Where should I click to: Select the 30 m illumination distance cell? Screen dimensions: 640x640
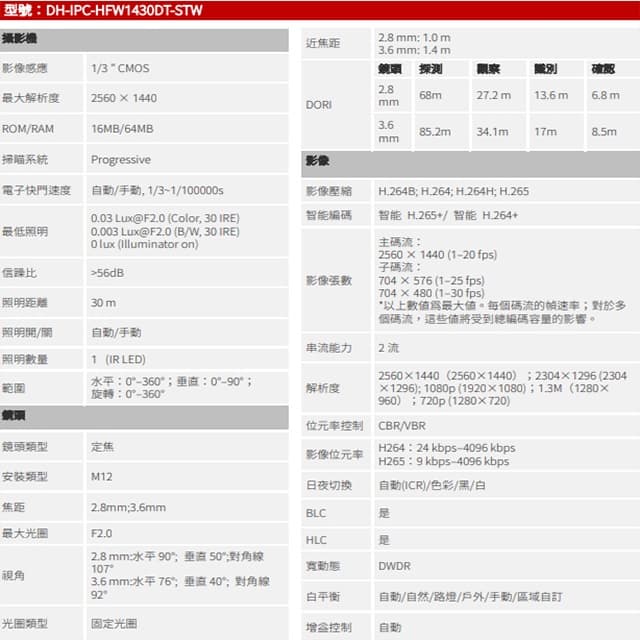tap(187, 302)
